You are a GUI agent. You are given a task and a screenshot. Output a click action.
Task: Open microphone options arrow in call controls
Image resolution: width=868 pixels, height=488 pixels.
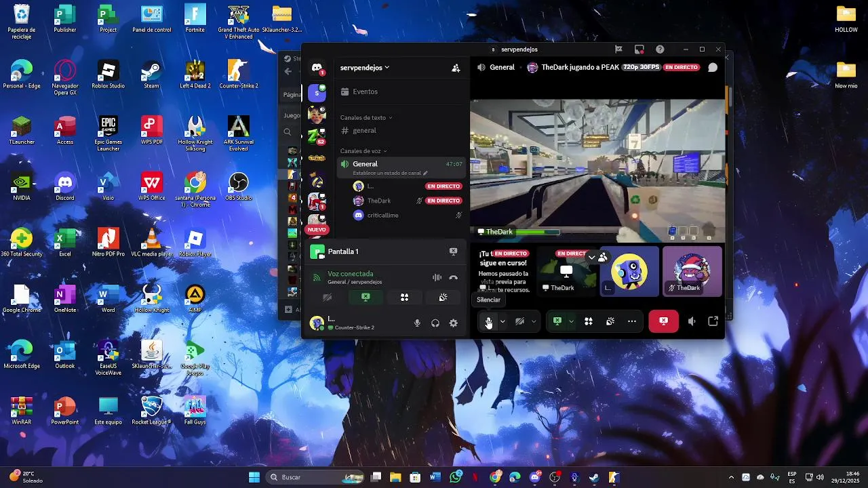pyautogui.click(x=502, y=321)
